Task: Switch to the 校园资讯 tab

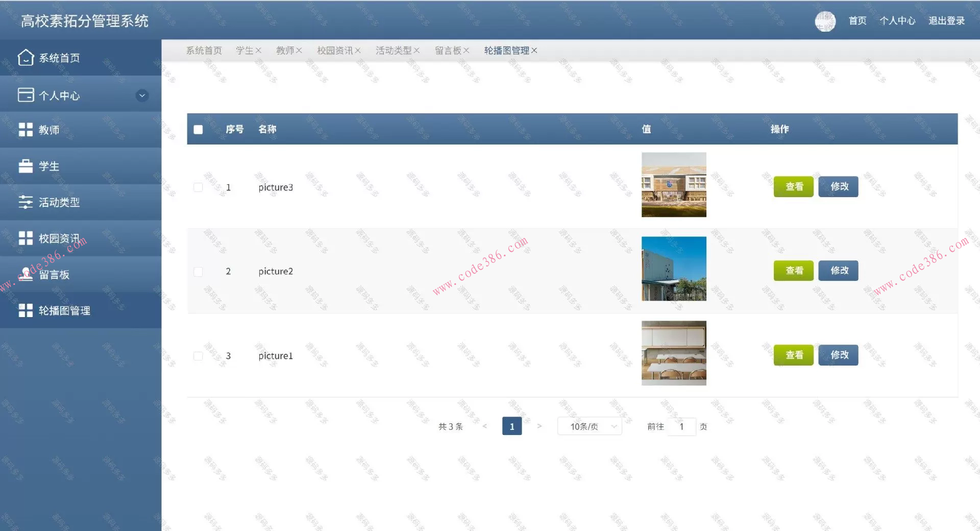Action: click(x=335, y=51)
